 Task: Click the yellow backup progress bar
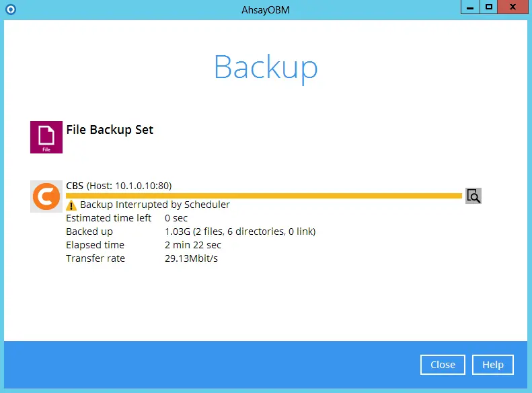264,196
